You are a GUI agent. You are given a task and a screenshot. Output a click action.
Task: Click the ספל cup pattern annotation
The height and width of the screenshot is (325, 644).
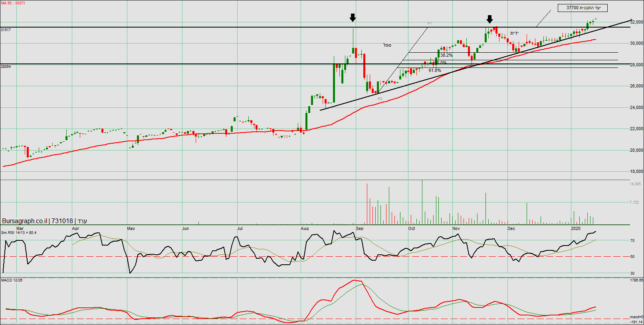pos(387,45)
